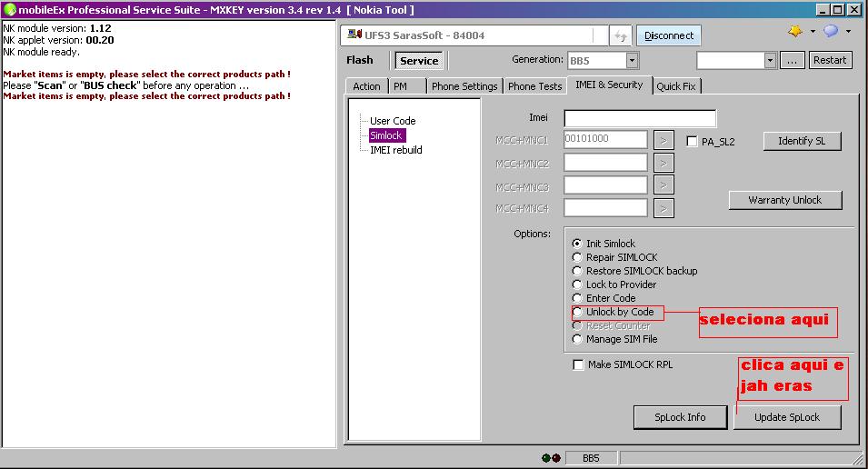
Task: Click the UFS3 SarasSoft connection field
Action: coord(474,35)
